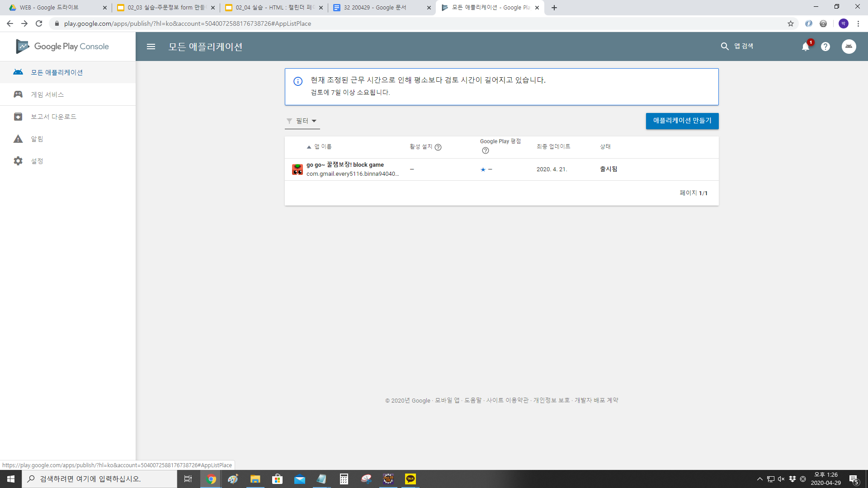Click the help icon beside 활성 설치
This screenshot has height=488, width=868.
[x=438, y=147]
